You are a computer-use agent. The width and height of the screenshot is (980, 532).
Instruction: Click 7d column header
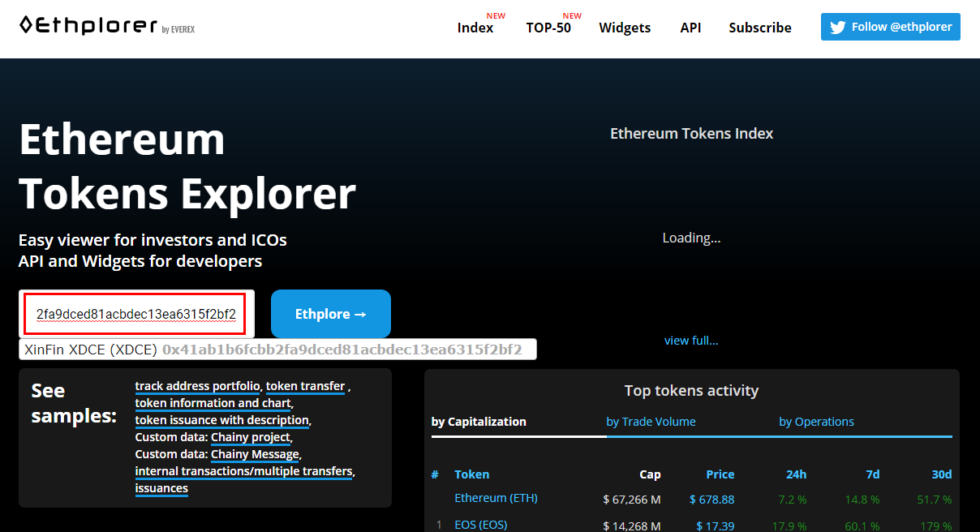872,474
